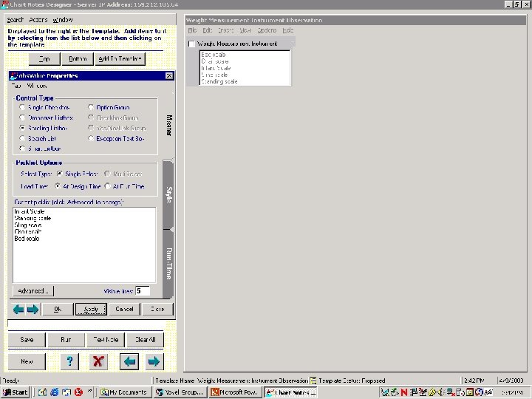Viewport: 532px width, 399px height.
Task: Open the File menu in template window
Action: pyautogui.click(x=192, y=30)
